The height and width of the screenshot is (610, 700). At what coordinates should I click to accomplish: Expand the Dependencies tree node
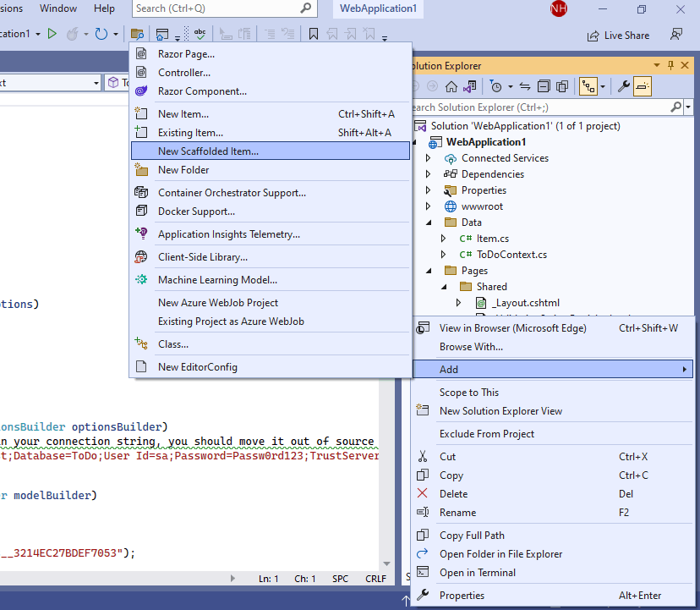coord(429,174)
